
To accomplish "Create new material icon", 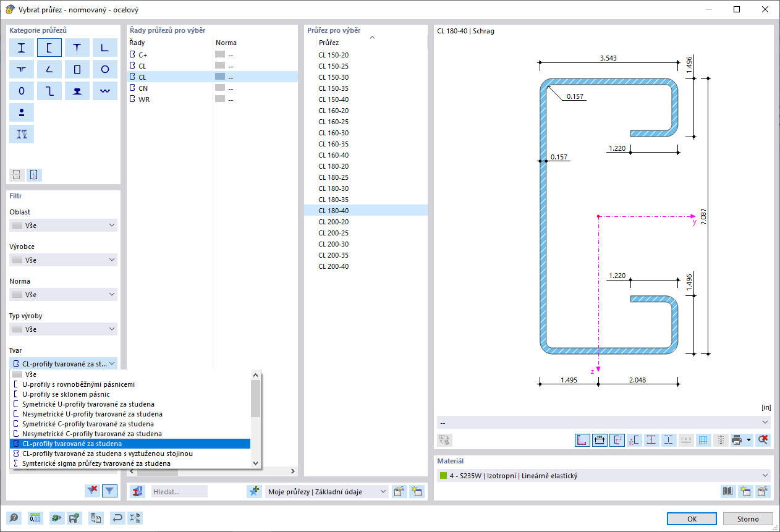I will (746, 492).
